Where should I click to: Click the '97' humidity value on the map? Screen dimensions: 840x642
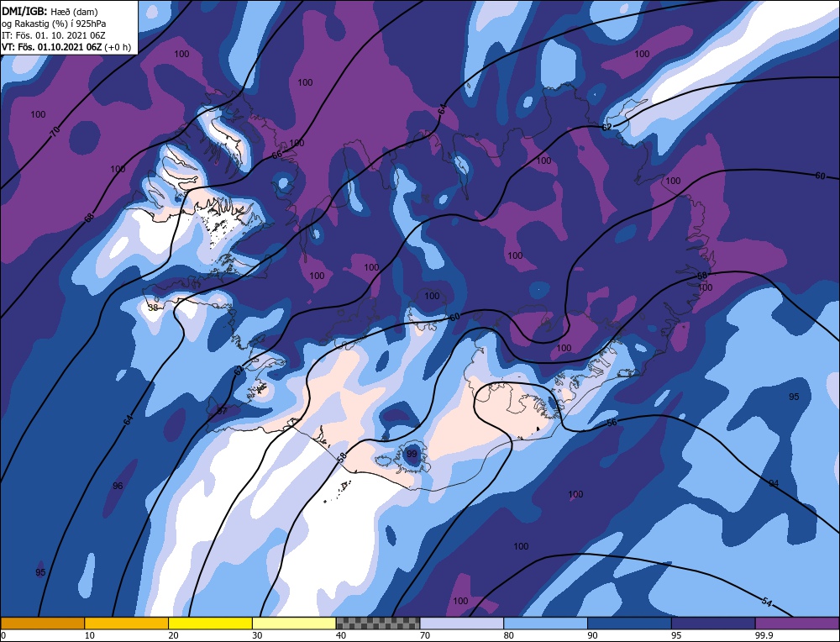222,412
